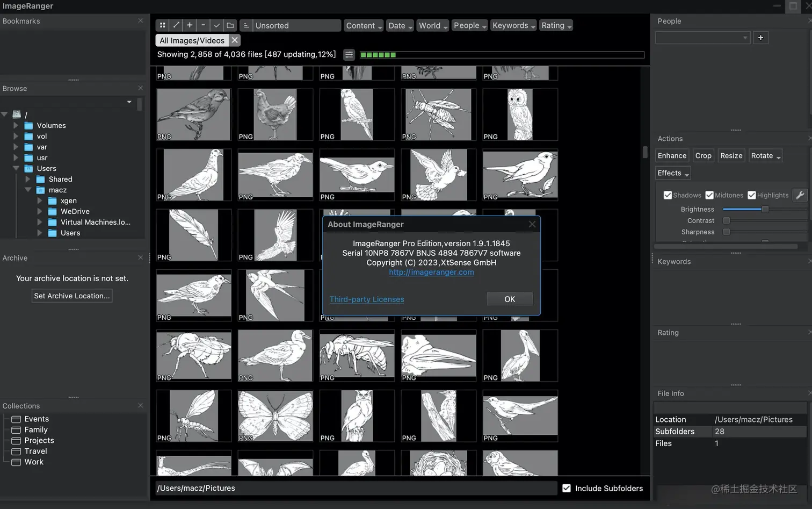Viewport: 812px width, 509px height.
Task: Open the Content filter menu
Action: tap(364, 25)
